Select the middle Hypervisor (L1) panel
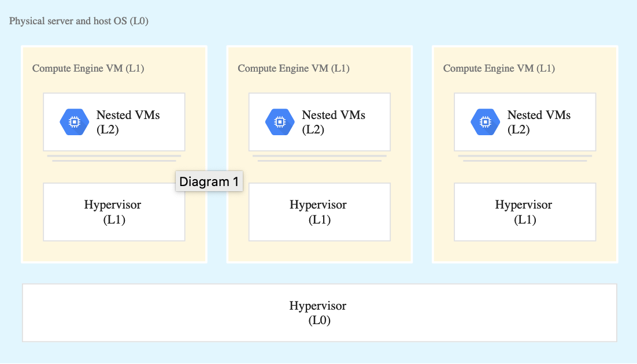This screenshot has height=364, width=637. coord(319,212)
